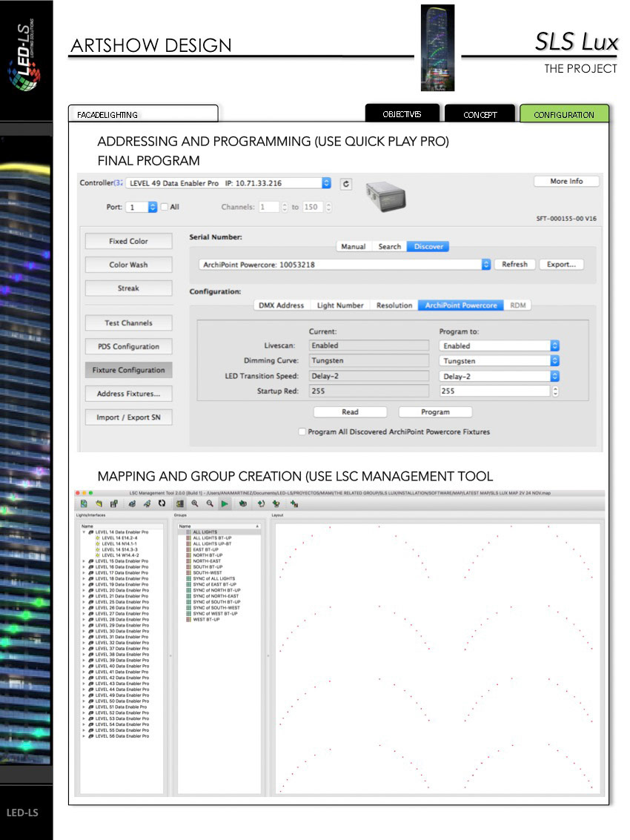Open the OBJECTIVES page tab
This screenshot has width=630, height=840.
(x=402, y=114)
